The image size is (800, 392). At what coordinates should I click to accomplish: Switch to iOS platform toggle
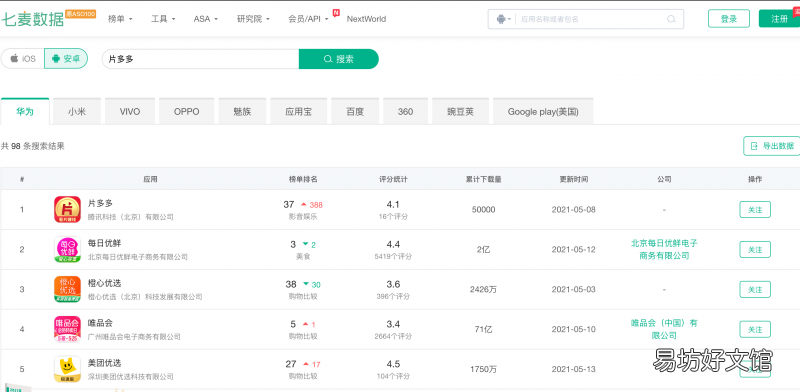coord(23,59)
